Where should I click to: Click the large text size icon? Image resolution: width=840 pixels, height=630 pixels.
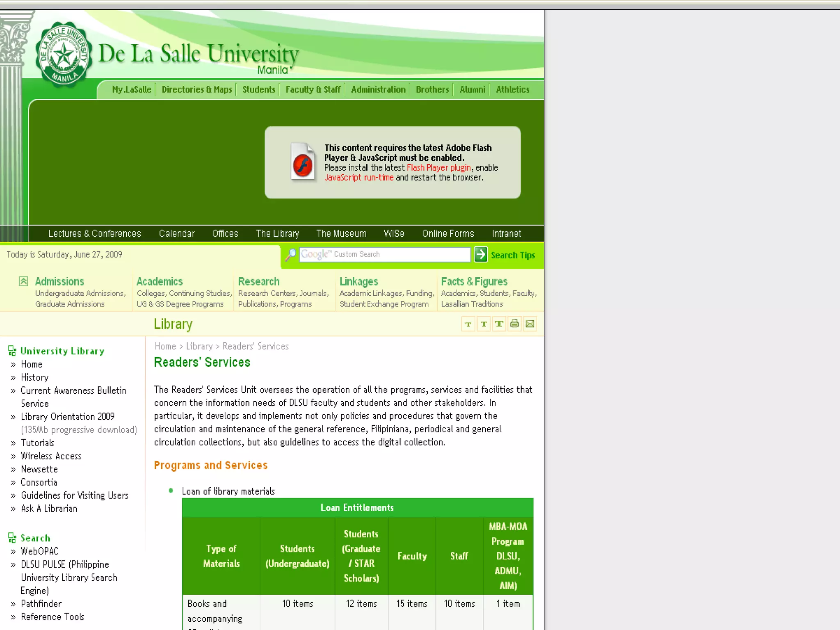[x=499, y=324]
